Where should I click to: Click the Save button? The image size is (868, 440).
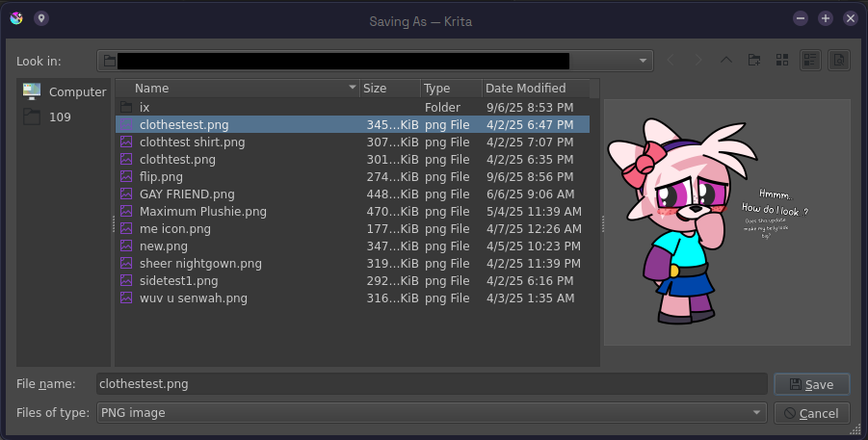(x=811, y=384)
